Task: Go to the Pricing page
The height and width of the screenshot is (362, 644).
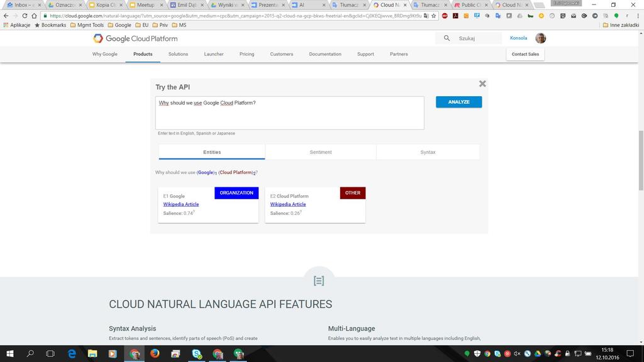Action: (x=247, y=54)
